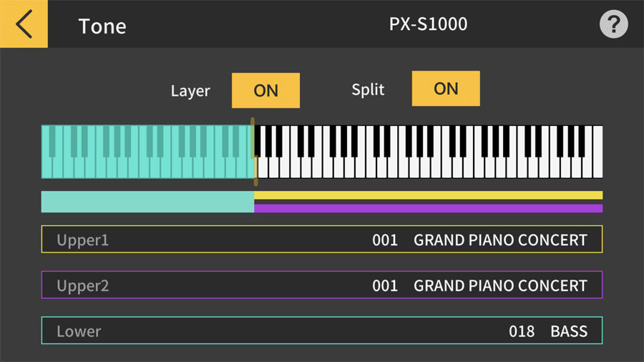Click the purple Upper2 range bar
644x362 pixels.
428,208
